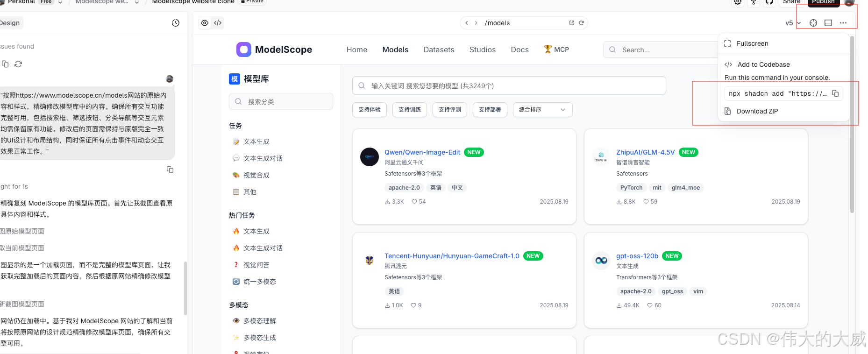Toggle the 支持体验 filter
868x354 pixels.
tap(370, 110)
